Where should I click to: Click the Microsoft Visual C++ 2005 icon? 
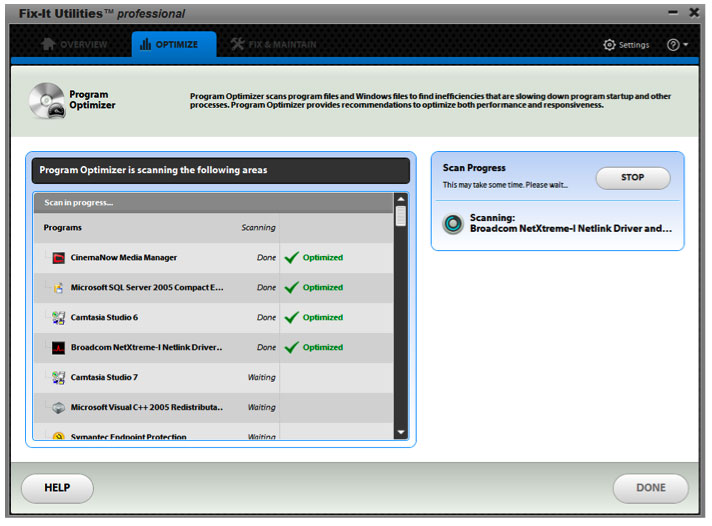[59, 408]
